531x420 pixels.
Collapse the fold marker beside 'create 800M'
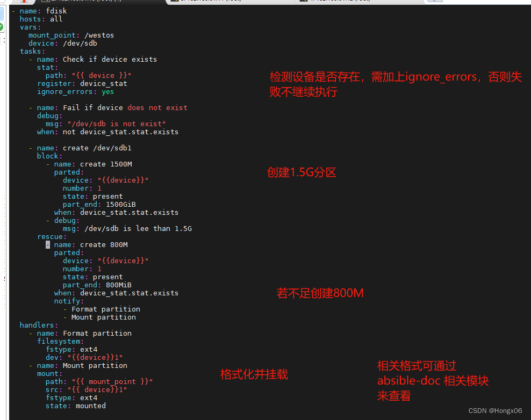(x=47, y=244)
